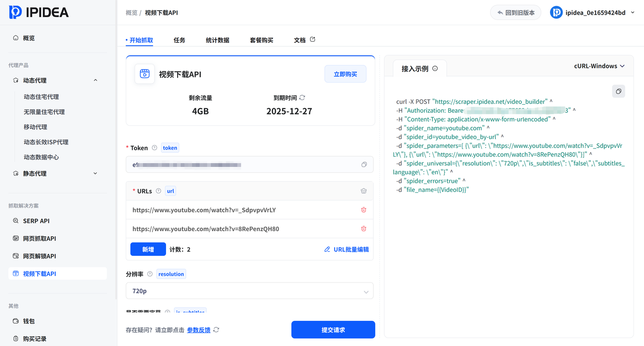The image size is (644, 346).
Task: Delete the _SdpvpvVrLY URL row
Action: coord(364,210)
